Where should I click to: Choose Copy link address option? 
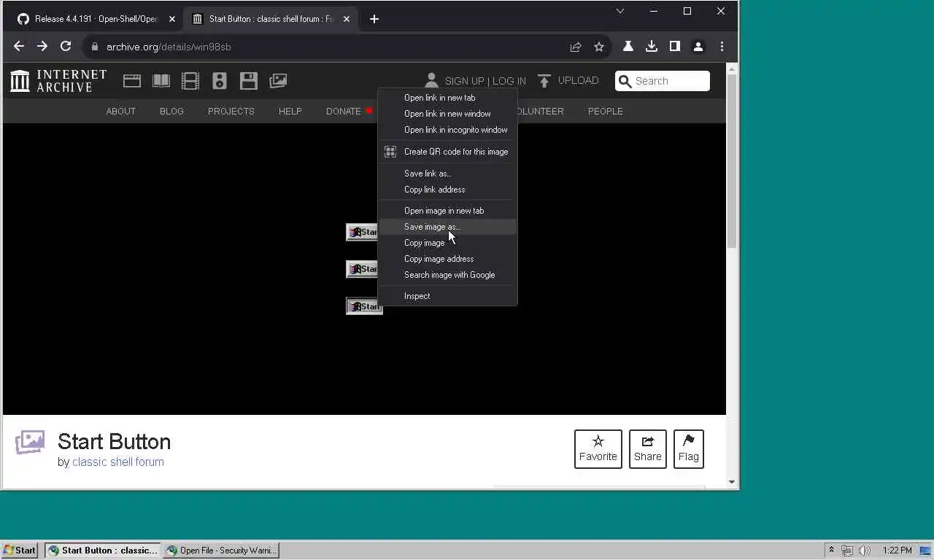[x=447, y=190]
